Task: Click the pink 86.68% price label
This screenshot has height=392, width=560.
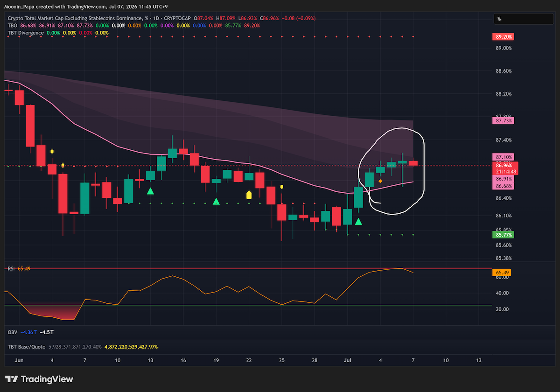Action: (503, 186)
